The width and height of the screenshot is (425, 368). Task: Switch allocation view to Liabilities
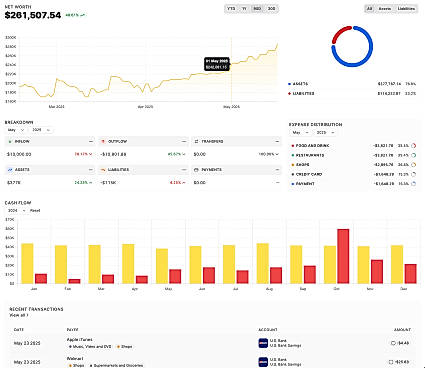pos(406,9)
